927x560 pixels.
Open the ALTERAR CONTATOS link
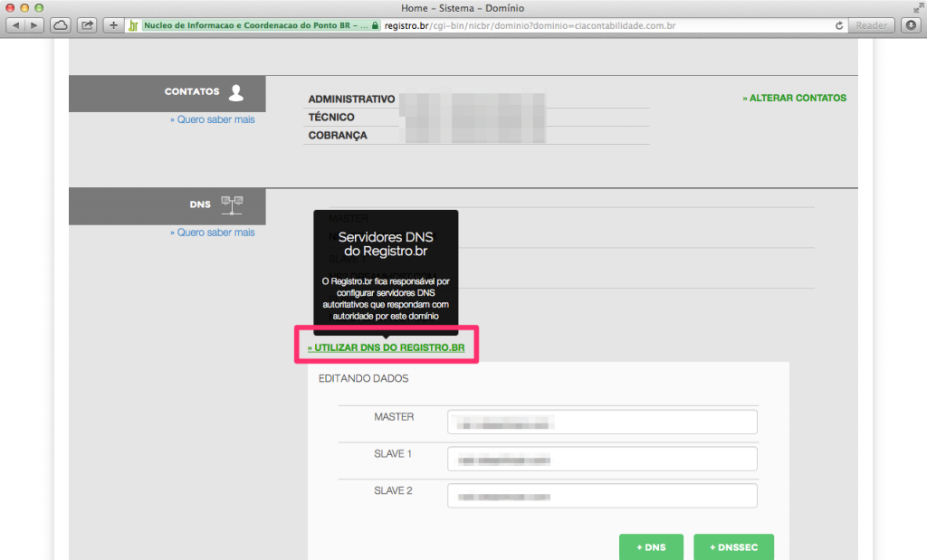(x=795, y=98)
